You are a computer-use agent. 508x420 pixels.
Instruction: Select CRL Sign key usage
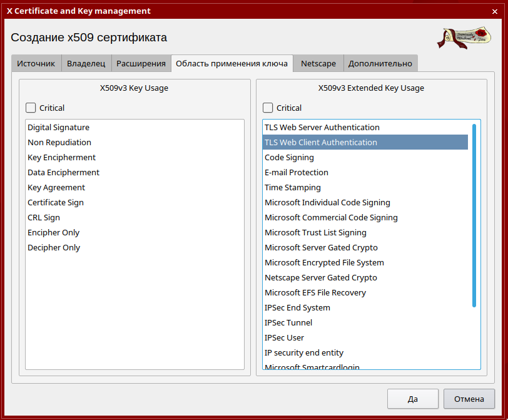(x=44, y=217)
